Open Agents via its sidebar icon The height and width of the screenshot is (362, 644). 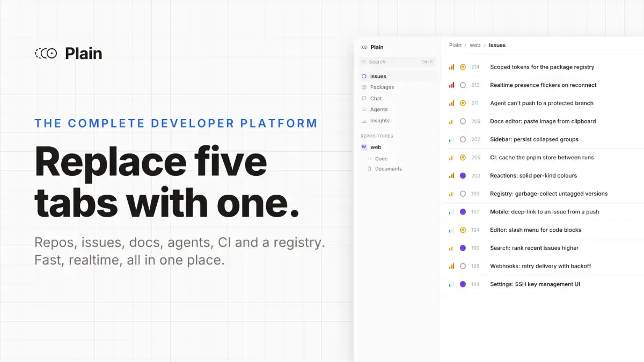click(x=364, y=109)
